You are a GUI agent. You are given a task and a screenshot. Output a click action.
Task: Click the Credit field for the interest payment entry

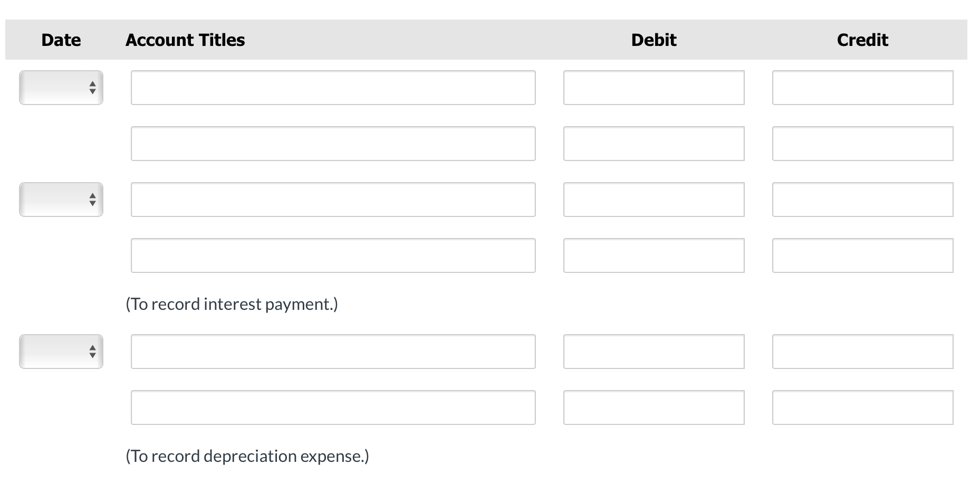(862, 199)
